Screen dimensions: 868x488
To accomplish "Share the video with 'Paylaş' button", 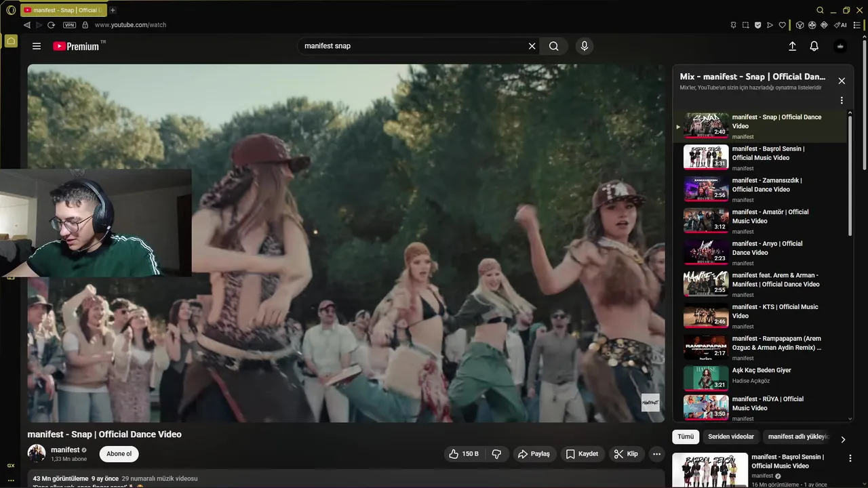I will (534, 454).
